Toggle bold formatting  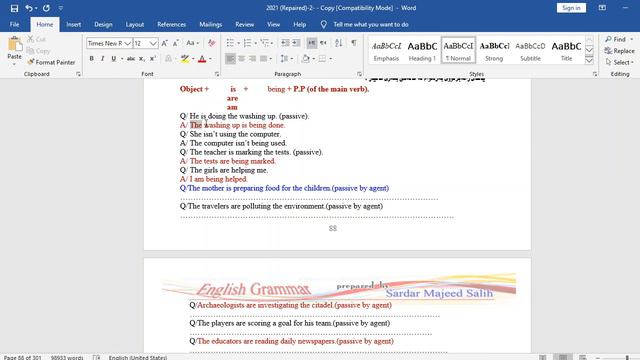tap(91, 59)
